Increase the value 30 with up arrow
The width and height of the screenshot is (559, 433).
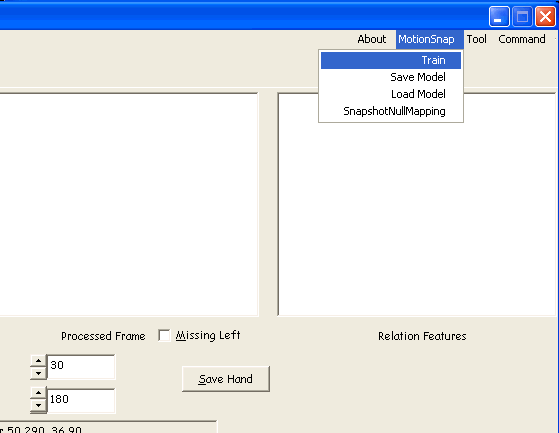pos(39,361)
